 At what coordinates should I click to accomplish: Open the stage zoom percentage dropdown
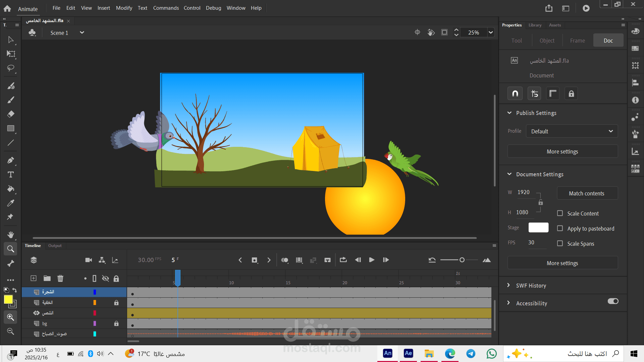point(491,33)
